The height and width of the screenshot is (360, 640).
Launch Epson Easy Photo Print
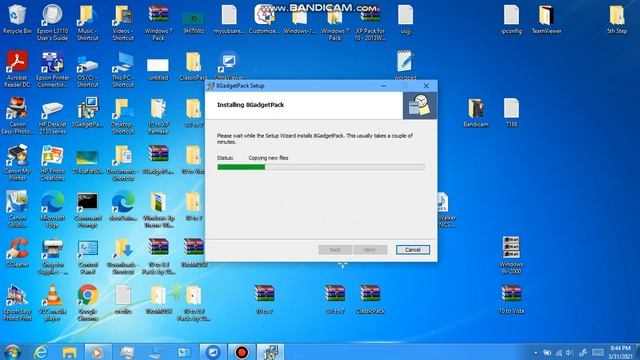17,302
